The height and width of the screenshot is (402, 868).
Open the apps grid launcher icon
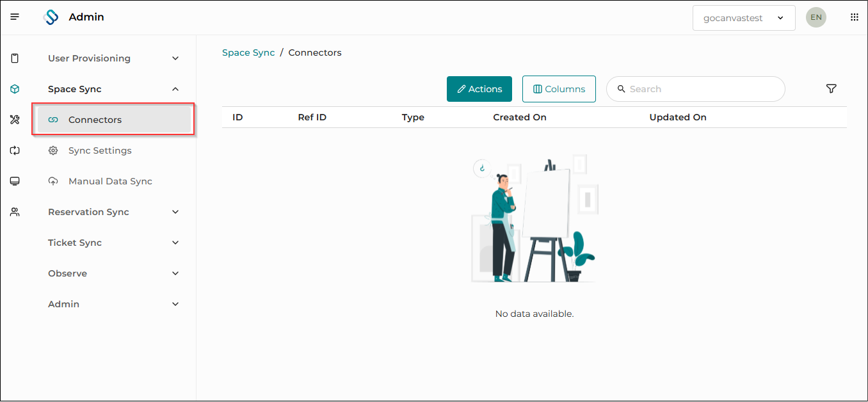click(x=854, y=17)
